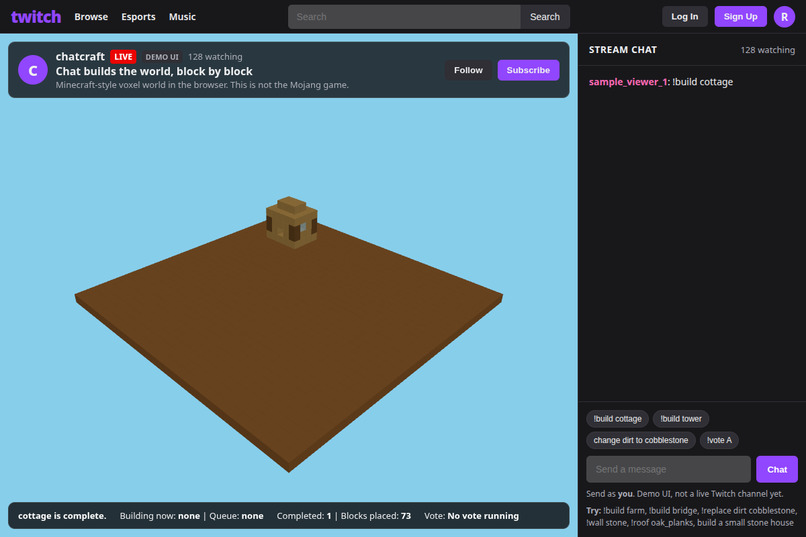Click the Minecraft-style description text
Image resolution: width=806 pixels, height=537 pixels.
click(202, 85)
